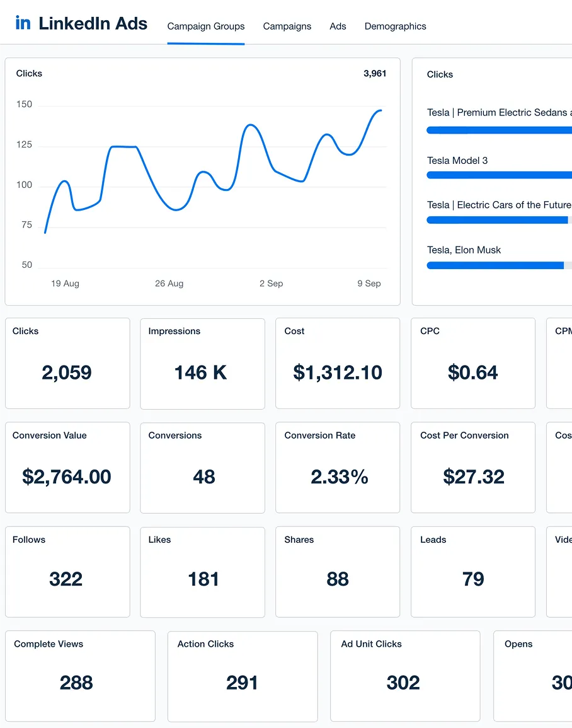Open the CPC $0.64 card
This screenshot has height=728, width=572.
click(x=472, y=363)
